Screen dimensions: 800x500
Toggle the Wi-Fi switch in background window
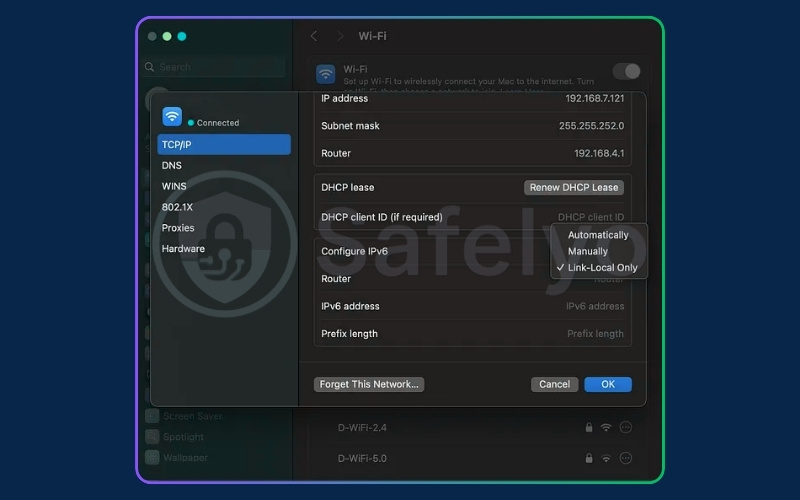click(627, 71)
